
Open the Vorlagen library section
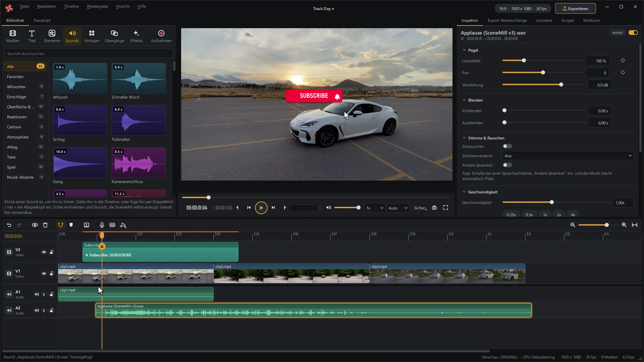tap(92, 36)
